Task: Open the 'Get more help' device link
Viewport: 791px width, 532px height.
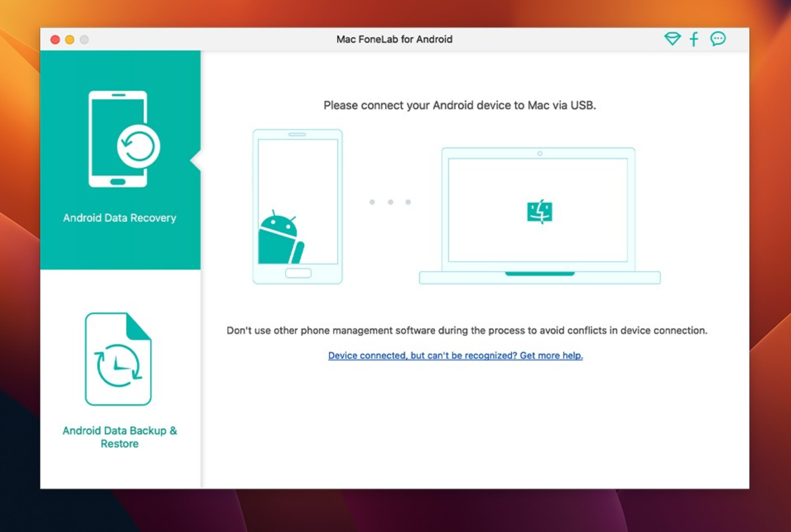Action: [x=456, y=356]
